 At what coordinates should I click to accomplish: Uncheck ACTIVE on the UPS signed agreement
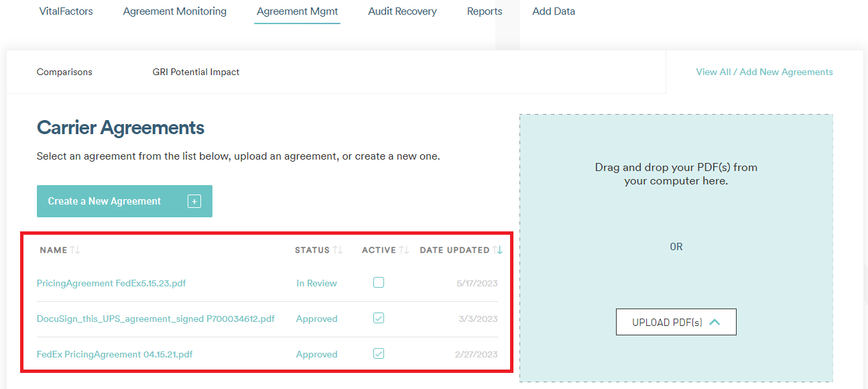379,318
